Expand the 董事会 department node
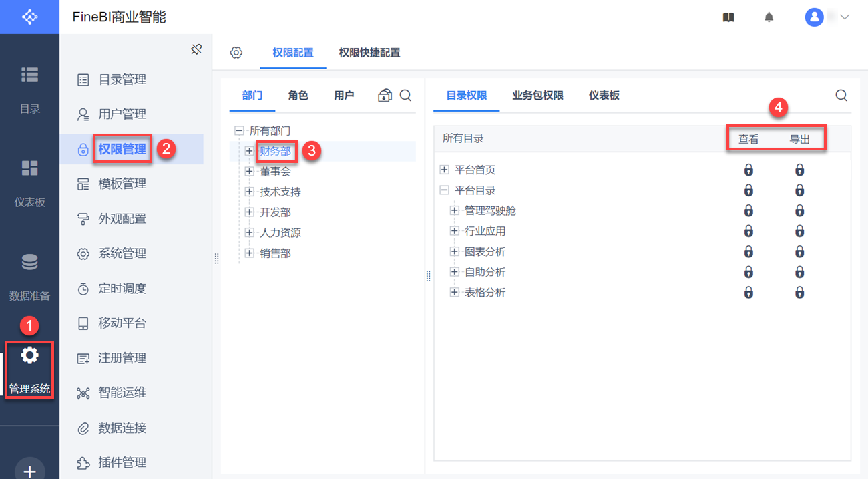The height and width of the screenshot is (479, 868). 250,172
